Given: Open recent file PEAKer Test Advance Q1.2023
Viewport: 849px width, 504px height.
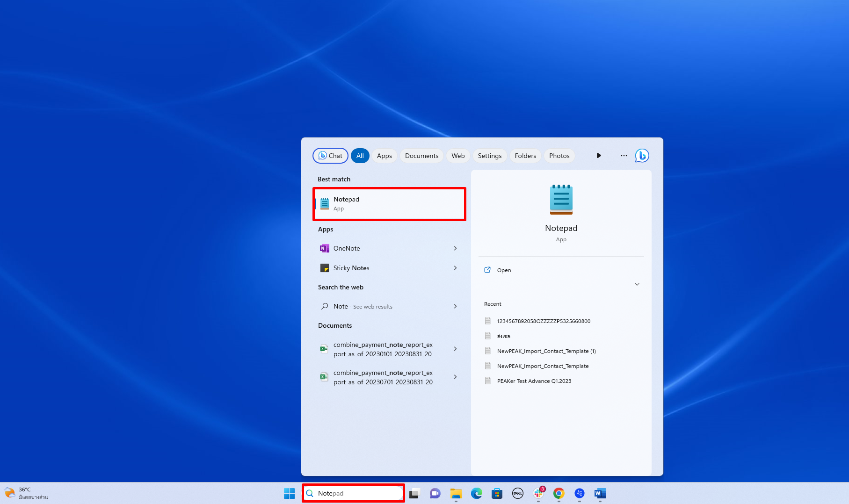Looking at the screenshot, I should (534, 381).
